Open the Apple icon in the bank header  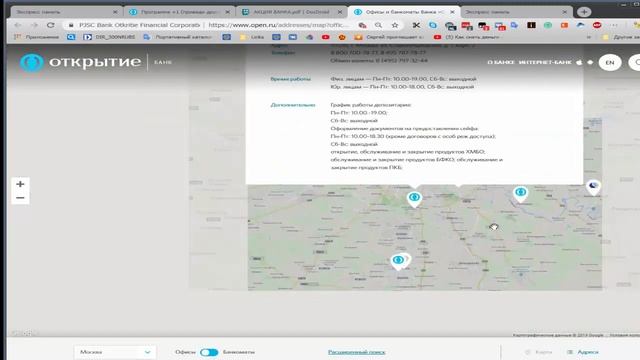coord(579,62)
